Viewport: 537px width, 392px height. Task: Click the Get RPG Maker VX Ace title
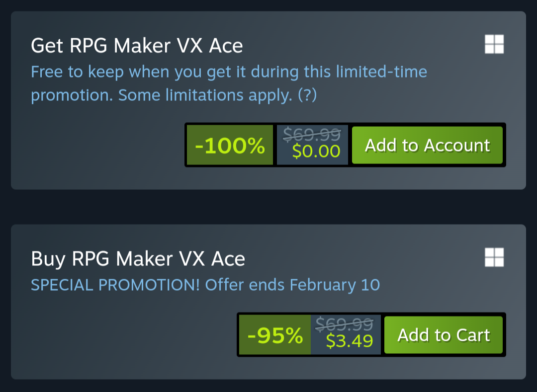(x=137, y=46)
